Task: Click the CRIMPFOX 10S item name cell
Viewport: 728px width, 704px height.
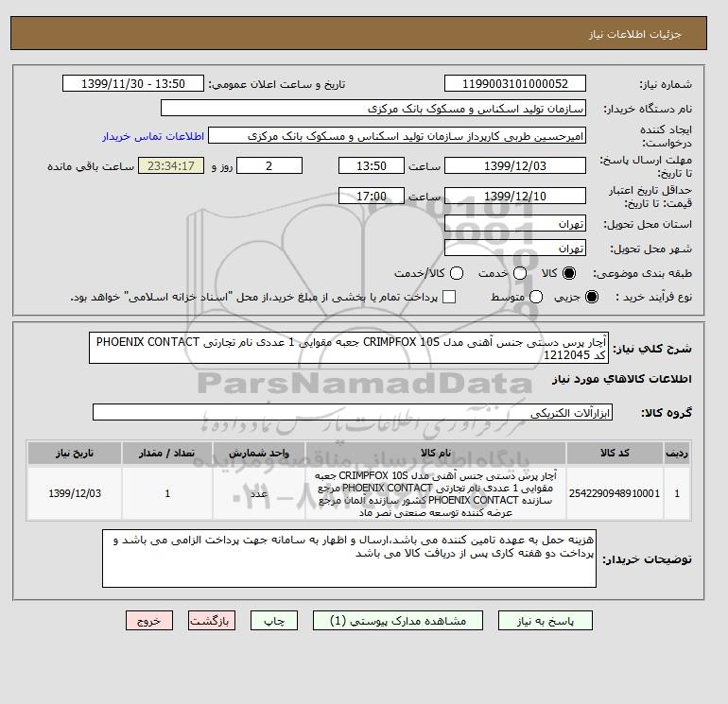Action: coord(436,493)
